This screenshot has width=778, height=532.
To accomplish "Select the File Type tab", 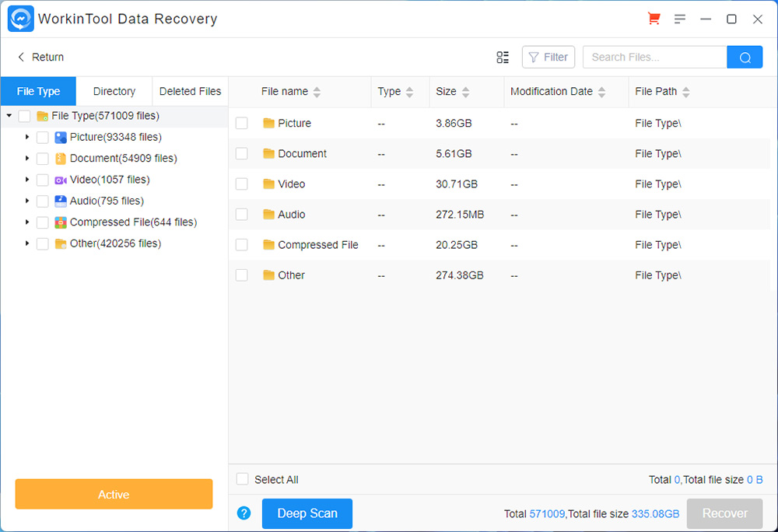I will [x=38, y=91].
